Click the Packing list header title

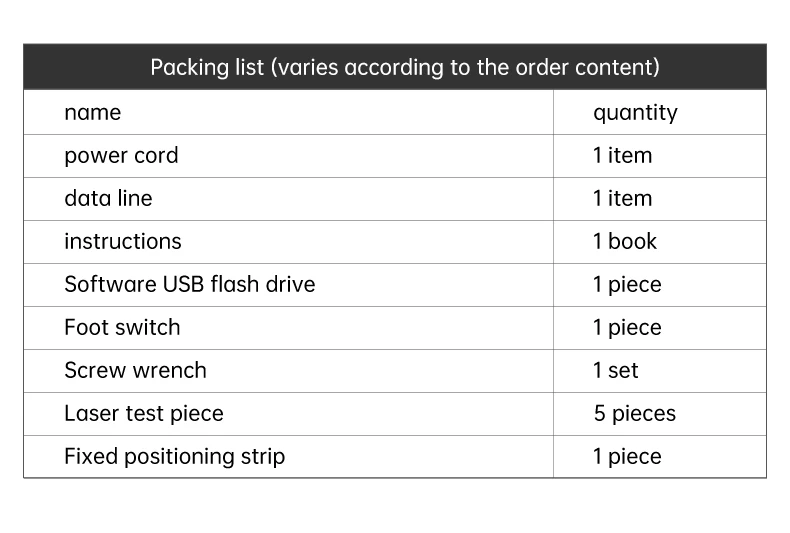(x=404, y=68)
